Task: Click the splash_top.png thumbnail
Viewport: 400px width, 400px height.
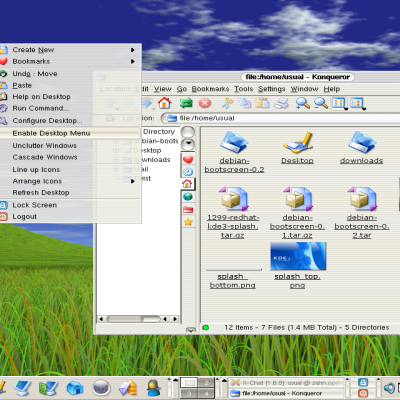Action: [298, 256]
